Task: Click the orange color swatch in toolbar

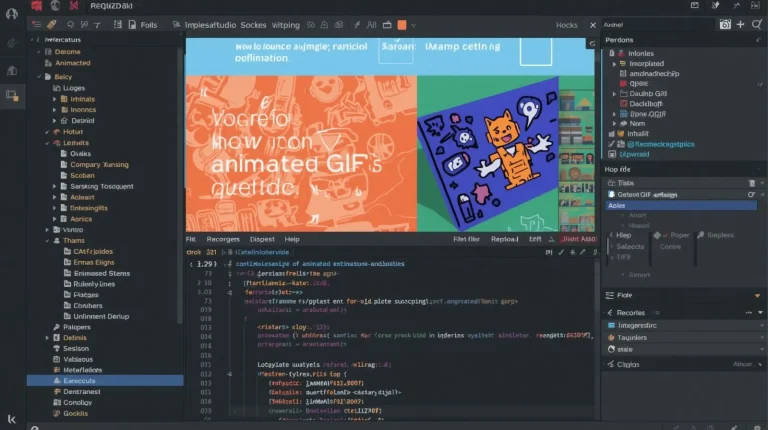Action: pos(402,25)
